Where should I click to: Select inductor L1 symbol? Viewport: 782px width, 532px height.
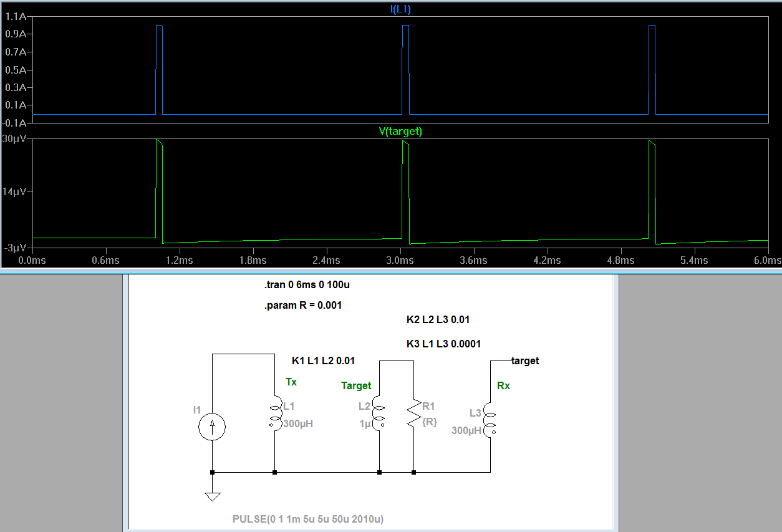pos(274,414)
